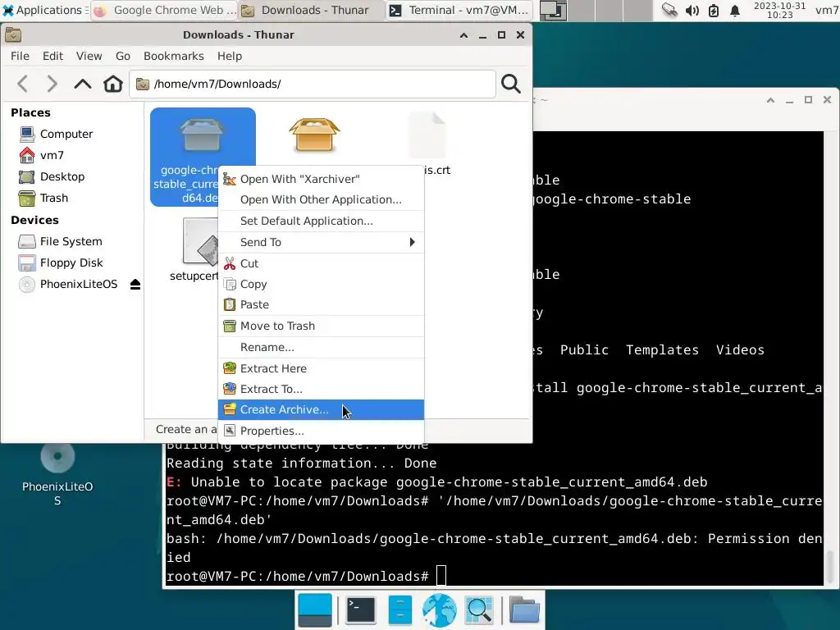The height and width of the screenshot is (630, 840).
Task: Switch to the Terminal taskbar button
Action: tap(459, 10)
